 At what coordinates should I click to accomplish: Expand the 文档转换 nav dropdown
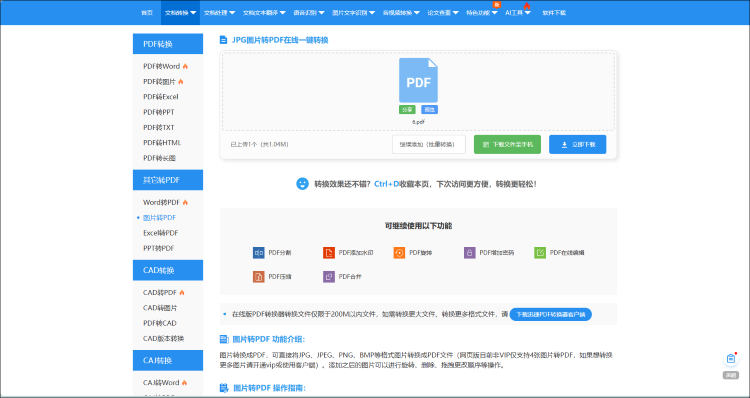pos(180,13)
